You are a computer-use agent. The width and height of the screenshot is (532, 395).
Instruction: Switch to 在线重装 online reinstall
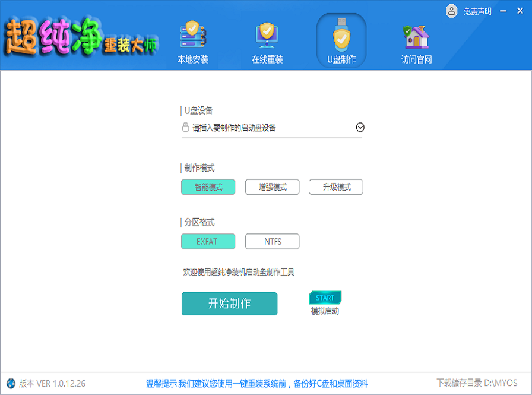tap(267, 37)
